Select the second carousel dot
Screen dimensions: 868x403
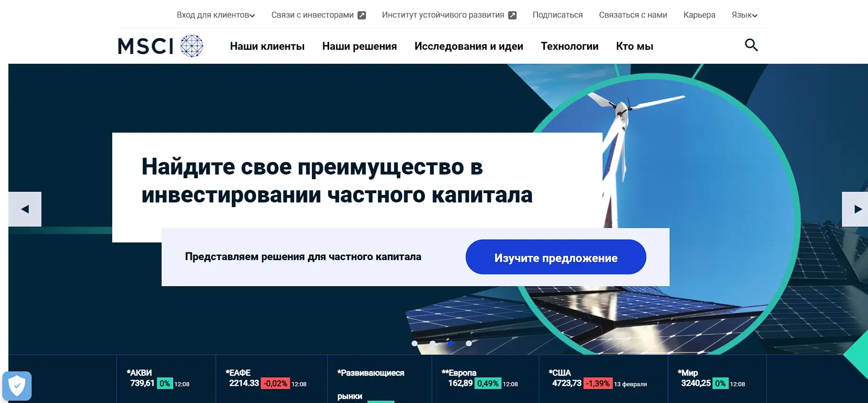point(433,343)
